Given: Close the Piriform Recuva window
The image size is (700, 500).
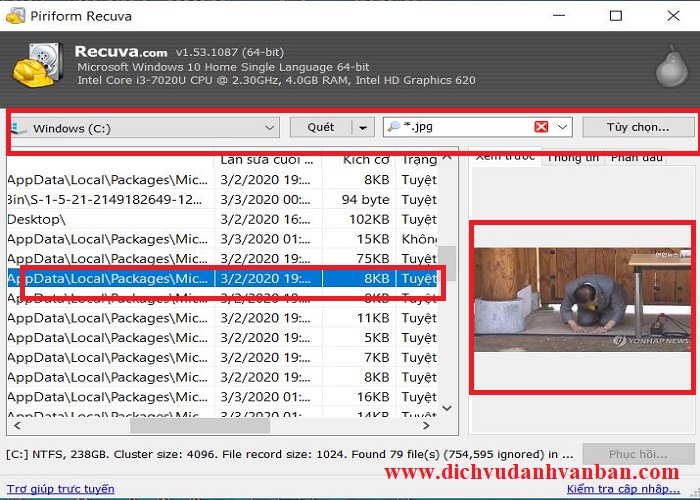Looking at the screenshot, I should [x=673, y=16].
